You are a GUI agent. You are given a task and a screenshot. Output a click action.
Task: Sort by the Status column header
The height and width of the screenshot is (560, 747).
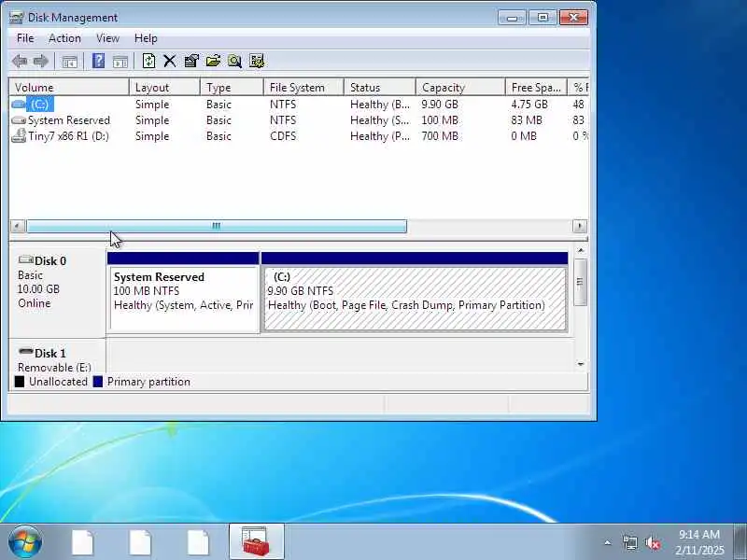pyautogui.click(x=380, y=88)
